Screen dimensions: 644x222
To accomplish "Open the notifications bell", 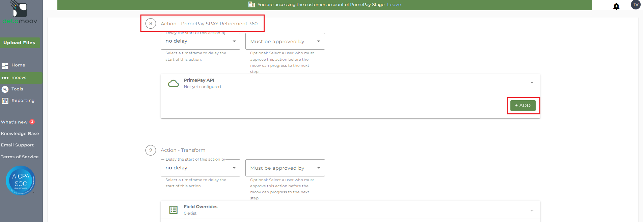I will pyautogui.click(x=616, y=6).
